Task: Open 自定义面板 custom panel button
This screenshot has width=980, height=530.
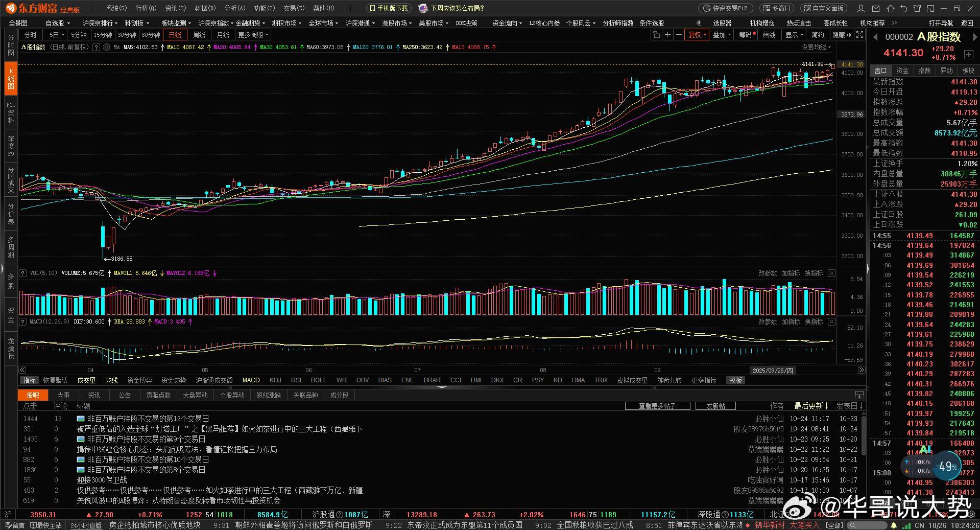Action: pyautogui.click(x=823, y=8)
